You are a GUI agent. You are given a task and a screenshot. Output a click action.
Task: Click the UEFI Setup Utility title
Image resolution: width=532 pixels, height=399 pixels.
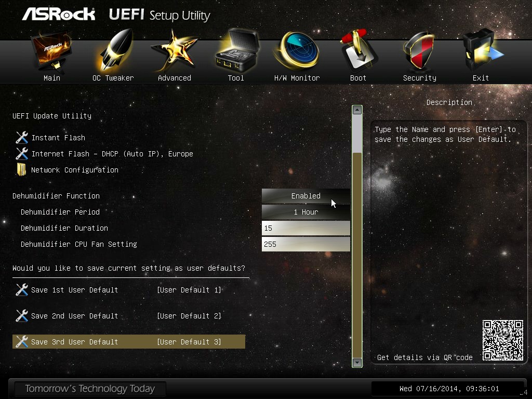point(159,15)
